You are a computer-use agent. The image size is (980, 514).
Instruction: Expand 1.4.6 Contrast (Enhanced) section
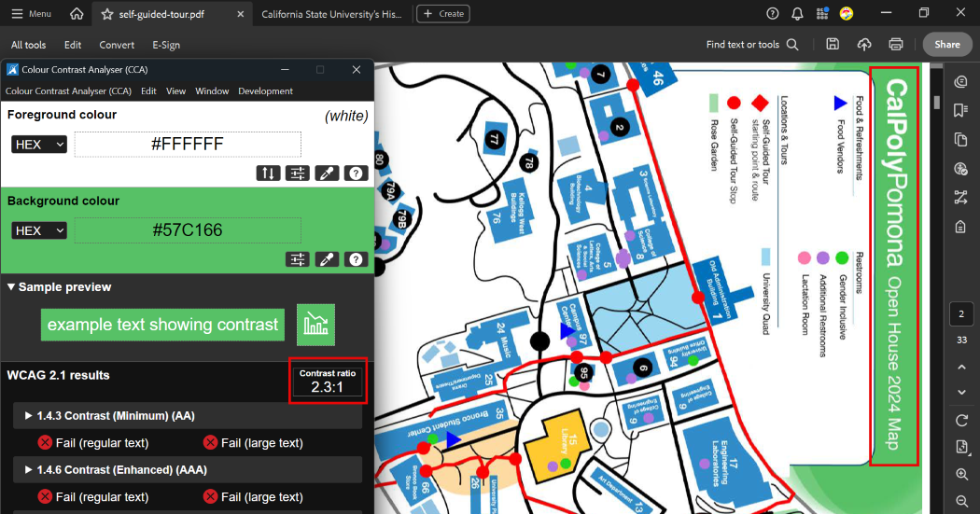click(x=29, y=470)
